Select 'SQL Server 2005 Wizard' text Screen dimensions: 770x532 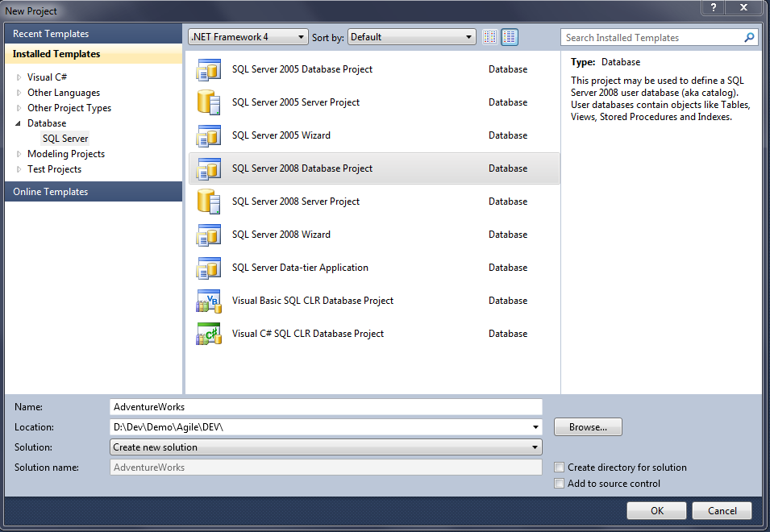coord(281,135)
